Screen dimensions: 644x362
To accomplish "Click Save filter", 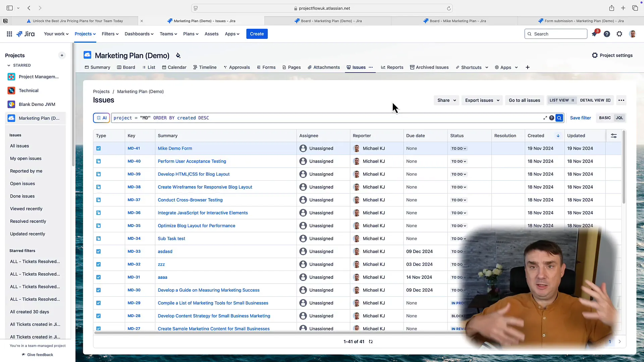I will (580, 118).
